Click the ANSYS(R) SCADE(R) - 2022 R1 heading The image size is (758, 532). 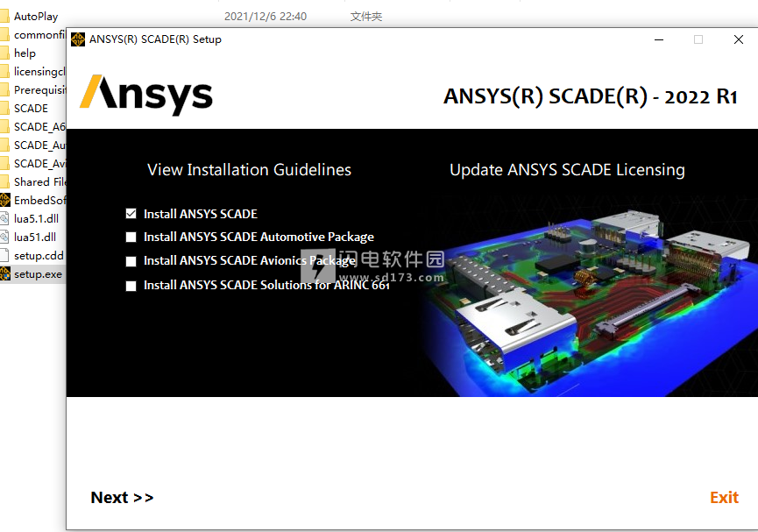591,96
